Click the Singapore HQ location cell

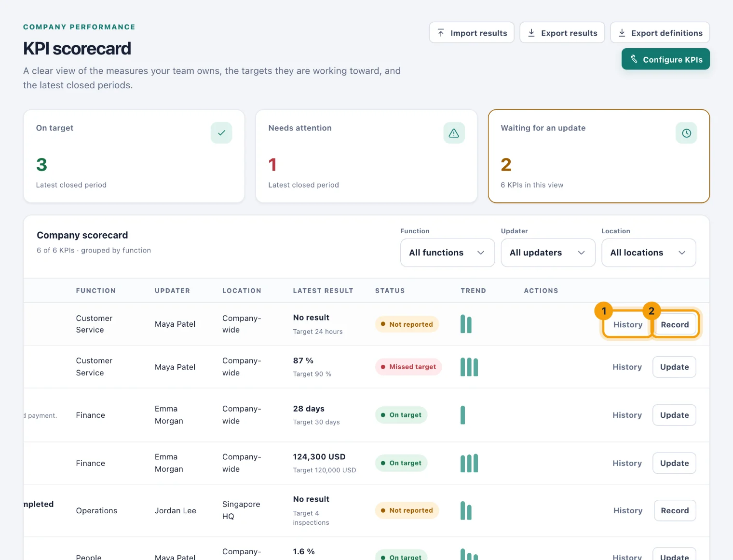241,510
